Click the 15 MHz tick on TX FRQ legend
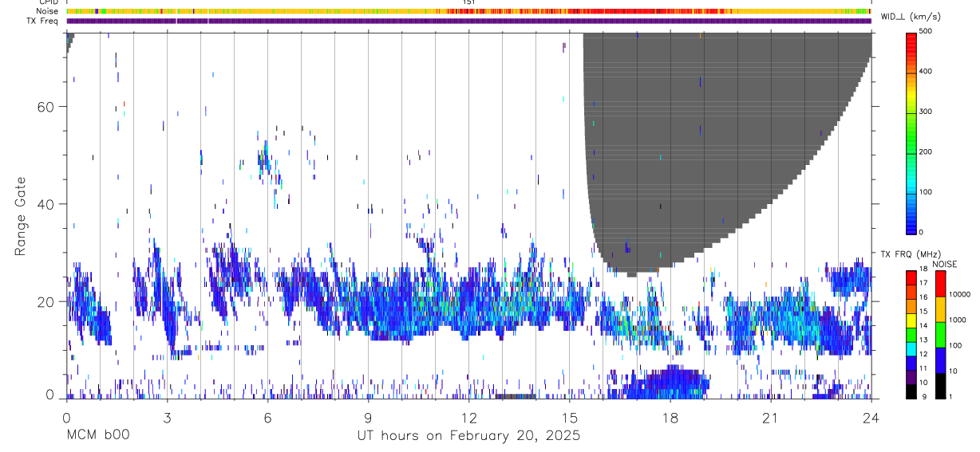This screenshot has width=980, height=452. [923, 312]
